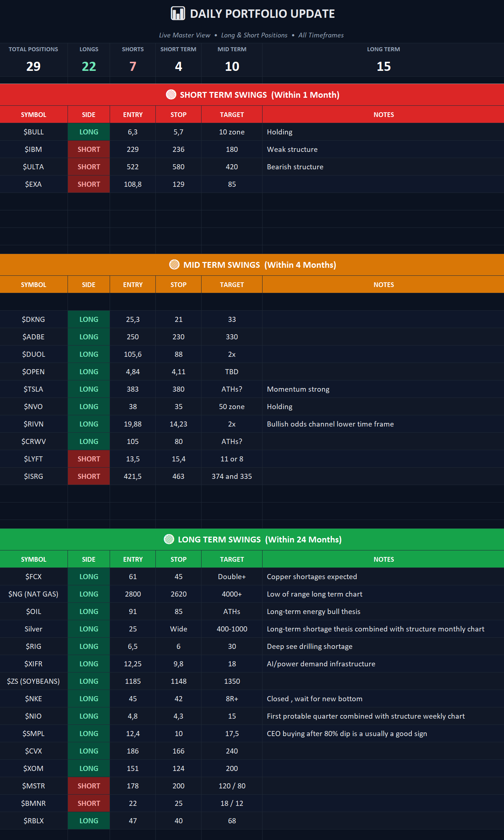
Task: Click the SHORT side cell for $MSTR
Action: click(89, 786)
